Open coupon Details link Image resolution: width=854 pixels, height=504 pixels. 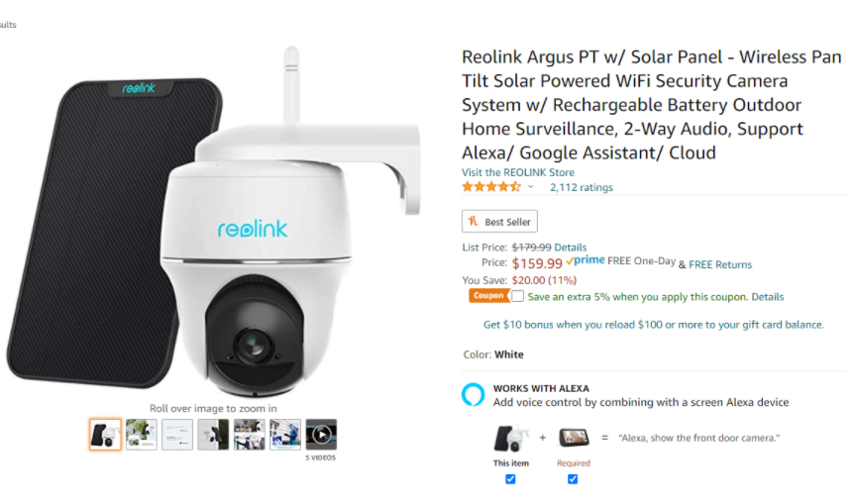point(768,297)
